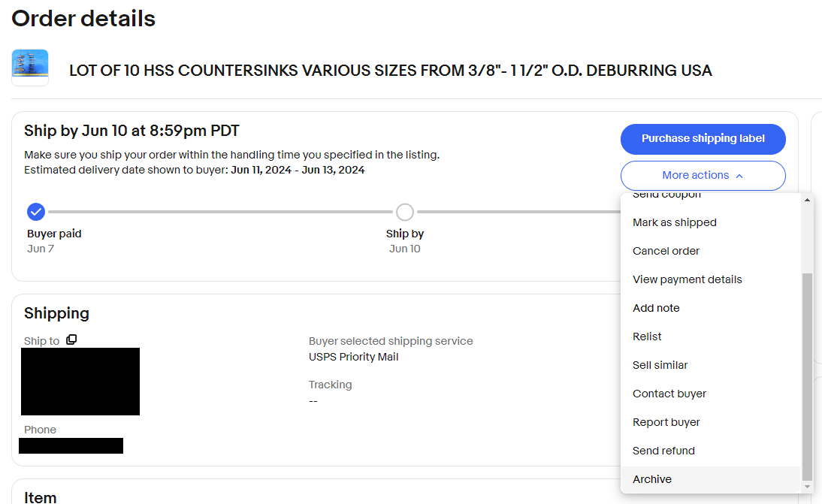Click the actions menu scrollbar thumb

click(808, 376)
